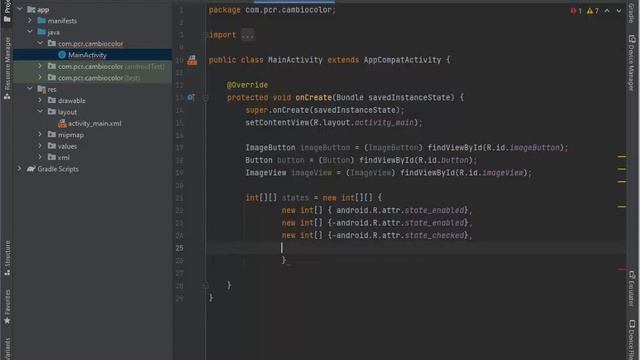The width and height of the screenshot is (640, 360).
Task: Select the mipmap folder row
Action: pyautogui.click(x=93, y=135)
